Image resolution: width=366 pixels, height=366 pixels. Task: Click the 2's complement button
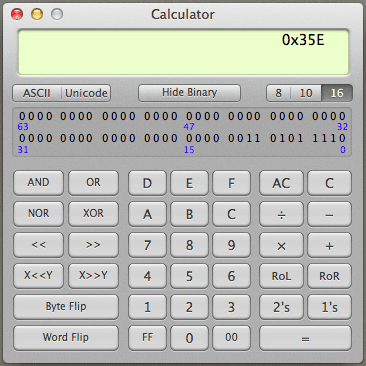pyautogui.click(x=281, y=307)
